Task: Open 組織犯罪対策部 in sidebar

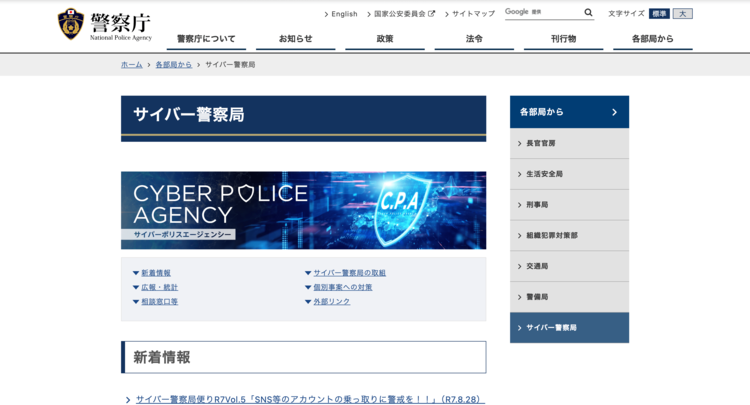Action: pyautogui.click(x=569, y=235)
